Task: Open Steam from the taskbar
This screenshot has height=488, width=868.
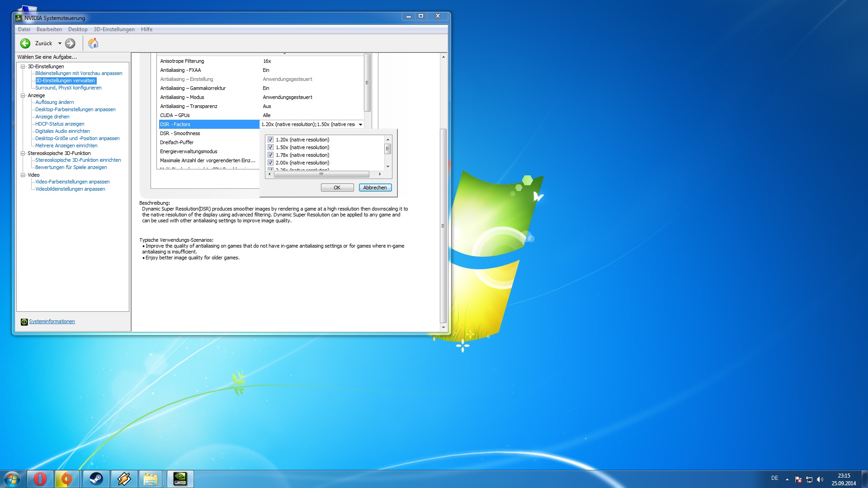Action: tap(96, 479)
